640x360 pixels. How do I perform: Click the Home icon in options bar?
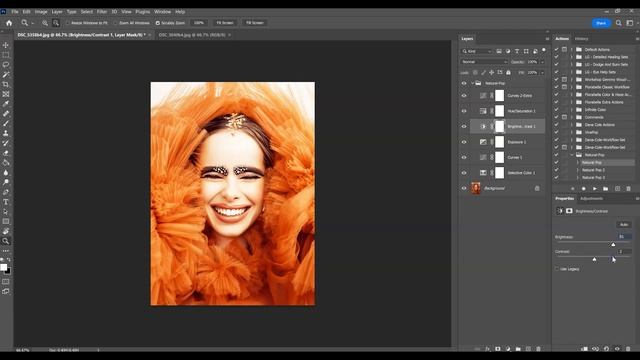pos(9,23)
